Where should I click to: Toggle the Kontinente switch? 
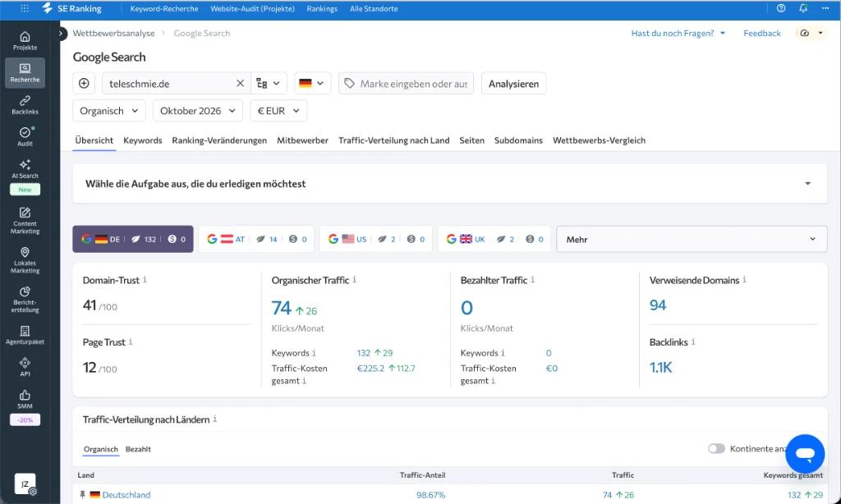point(716,448)
